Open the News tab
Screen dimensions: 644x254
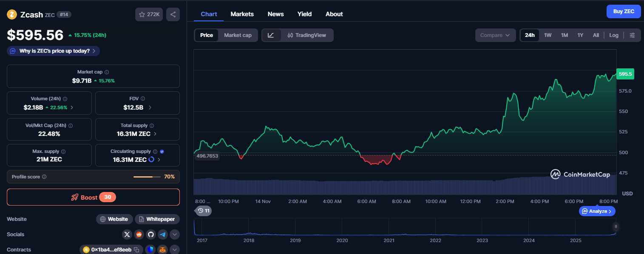click(275, 14)
